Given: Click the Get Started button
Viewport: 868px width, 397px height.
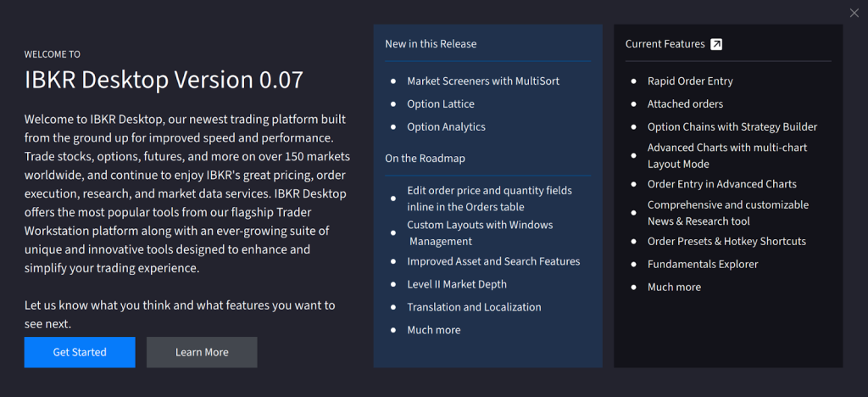Looking at the screenshot, I should 80,352.
